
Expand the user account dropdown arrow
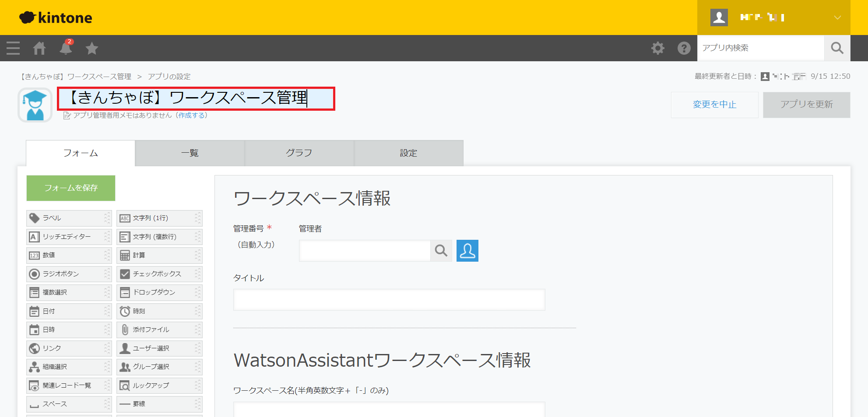tap(837, 18)
